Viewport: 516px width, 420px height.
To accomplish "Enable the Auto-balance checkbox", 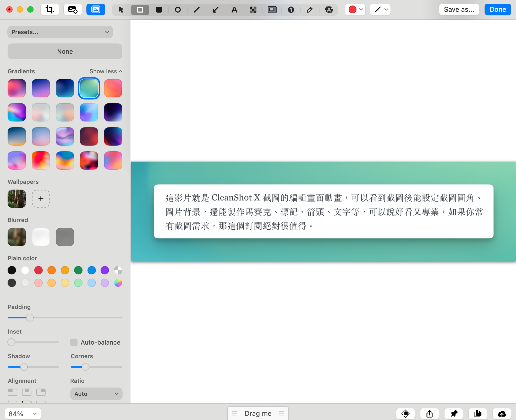I will (x=74, y=342).
